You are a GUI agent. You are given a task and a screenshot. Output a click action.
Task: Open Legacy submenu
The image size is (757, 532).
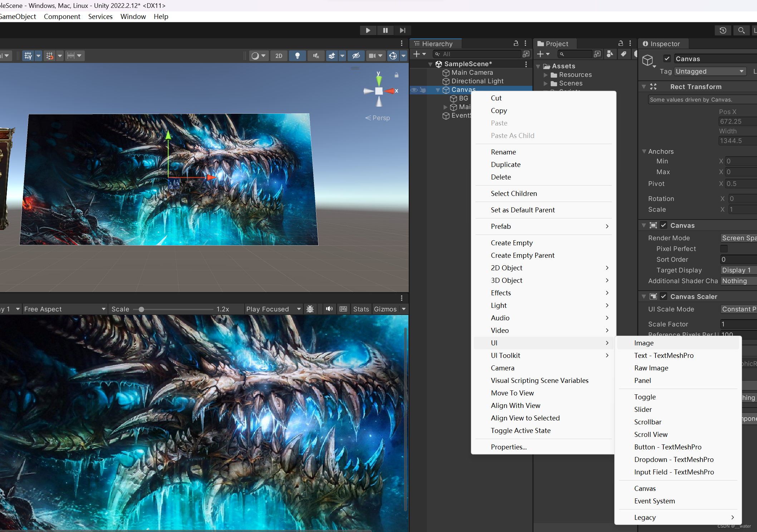[x=678, y=517]
